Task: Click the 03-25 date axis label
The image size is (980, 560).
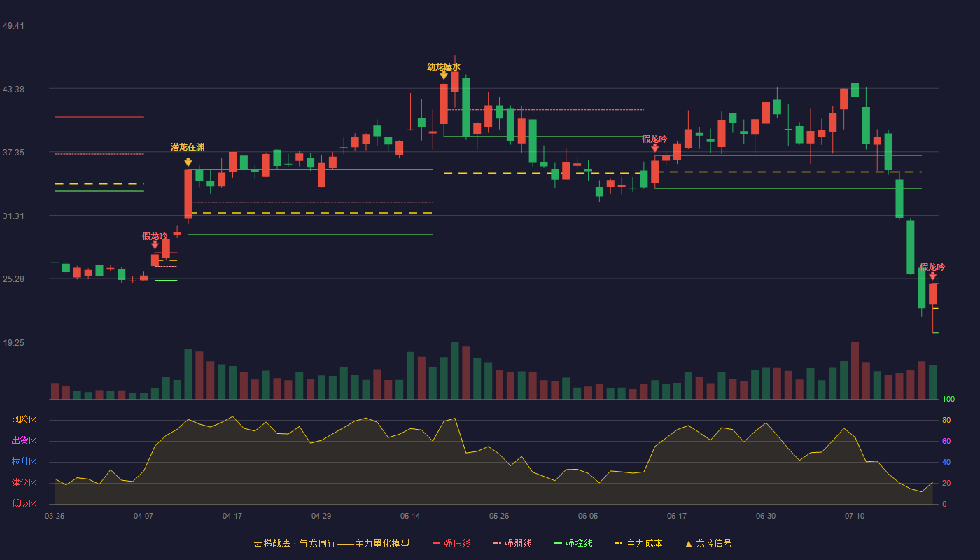Action: point(55,516)
